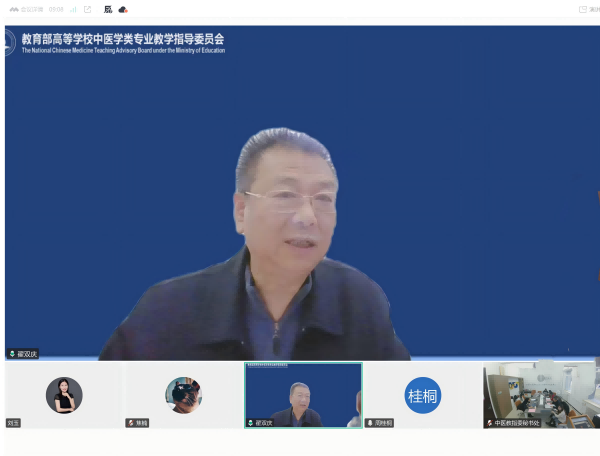Click the committee title banner text in main video
Screen dimensions: 600x456
pos(123,43)
